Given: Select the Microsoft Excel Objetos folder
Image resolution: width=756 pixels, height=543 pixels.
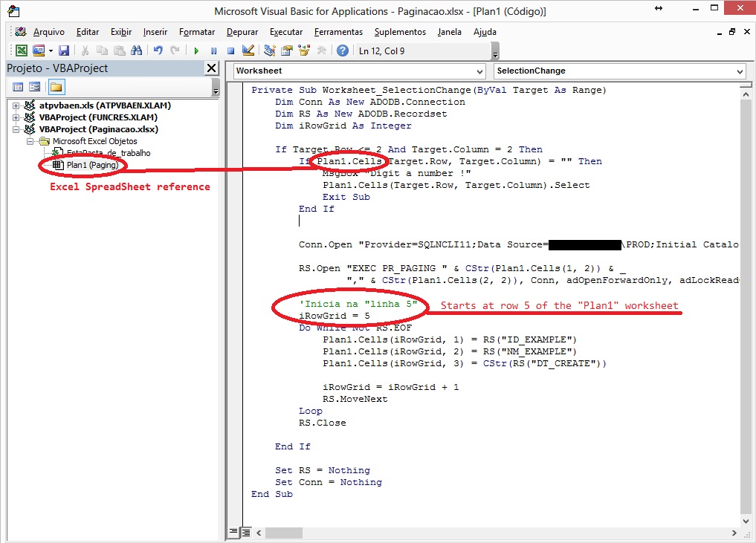Looking at the screenshot, I should [x=95, y=141].
